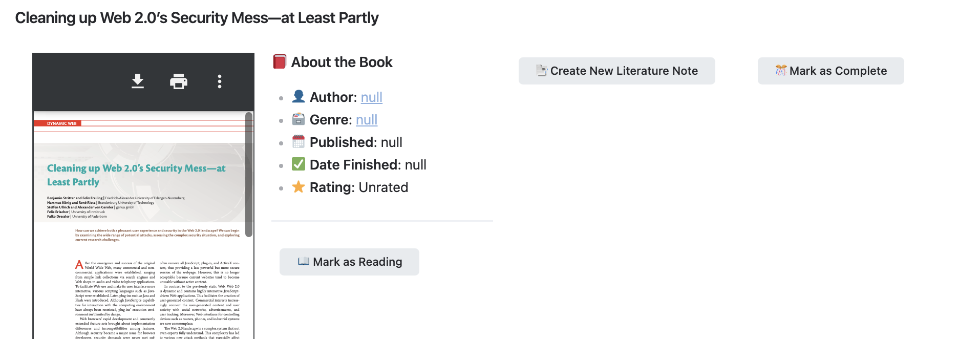The width and height of the screenshot is (980, 339).
Task: Click the note icon inside Create New Literature Note
Action: pos(541,71)
